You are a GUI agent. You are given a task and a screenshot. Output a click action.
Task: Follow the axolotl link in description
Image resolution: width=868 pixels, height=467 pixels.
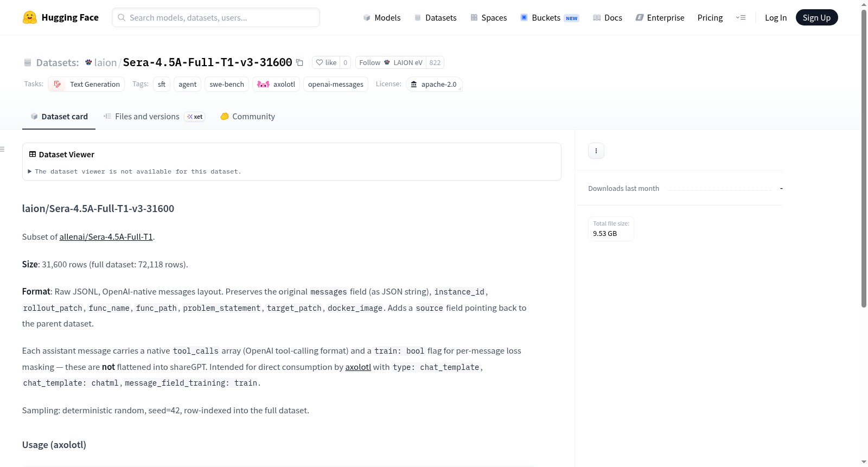click(x=358, y=367)
